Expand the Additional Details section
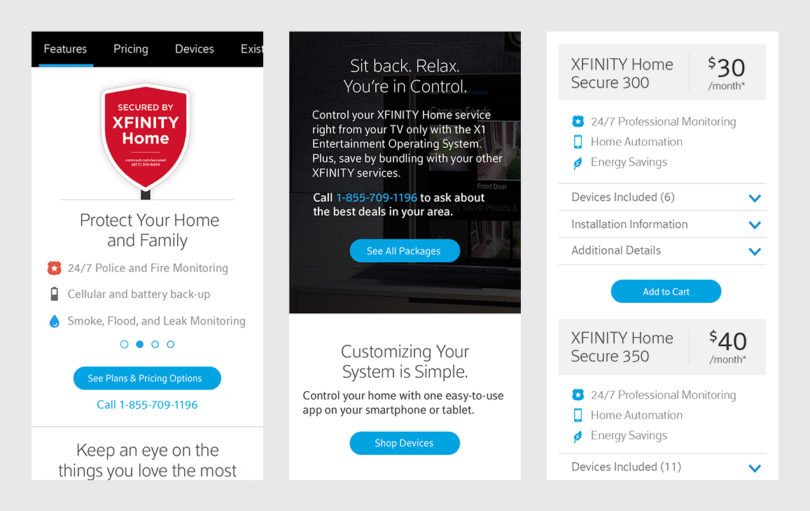Viewport: 810px width, 511px height. point(662,251)
